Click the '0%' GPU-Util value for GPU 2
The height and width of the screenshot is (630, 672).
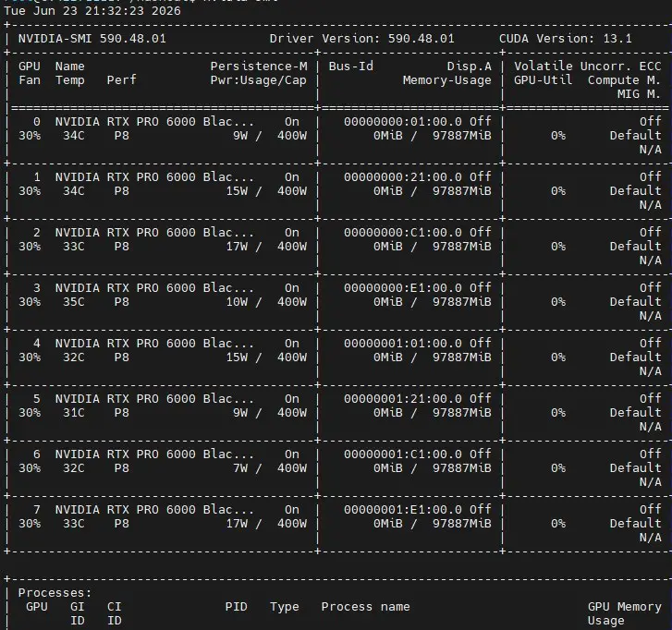click(x=558, y=247)
